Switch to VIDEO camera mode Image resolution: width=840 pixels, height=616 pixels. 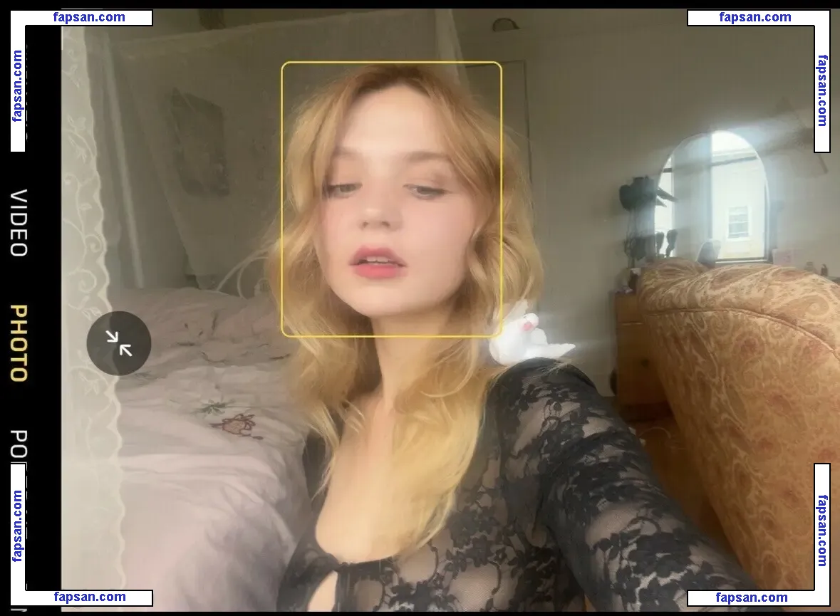pos(19,223)
